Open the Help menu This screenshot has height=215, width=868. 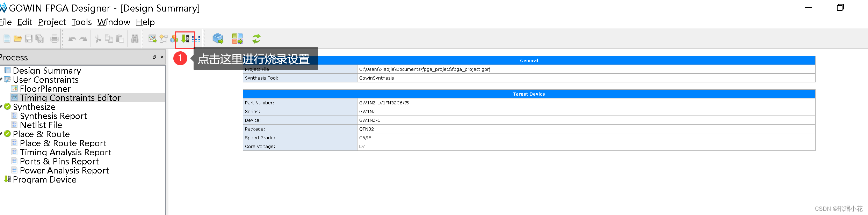[145, 22]
